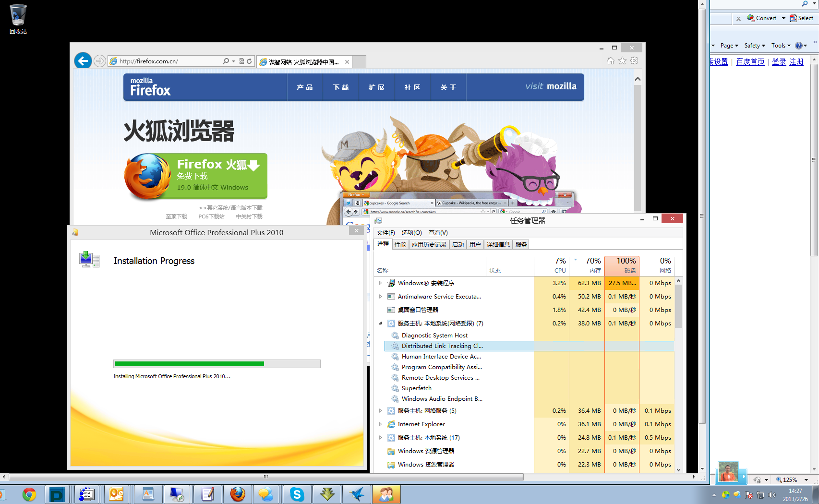Open browser tools gear icon
Image resolution: width=819 pixels, height=504 pixels.
tap(634, 60)
